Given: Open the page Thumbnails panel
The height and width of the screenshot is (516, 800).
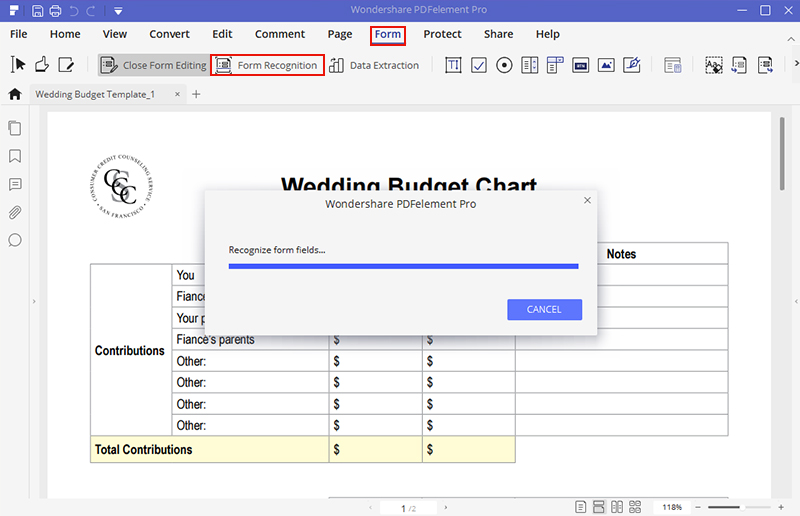Looking at the screenshot, I should pos(15,129).
